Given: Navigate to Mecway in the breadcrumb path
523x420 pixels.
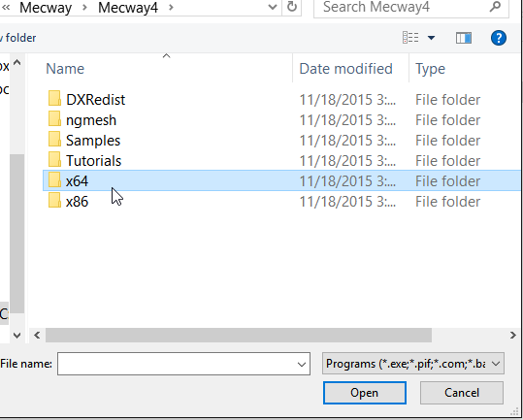Looking at the screenshot, I should 46,8.
